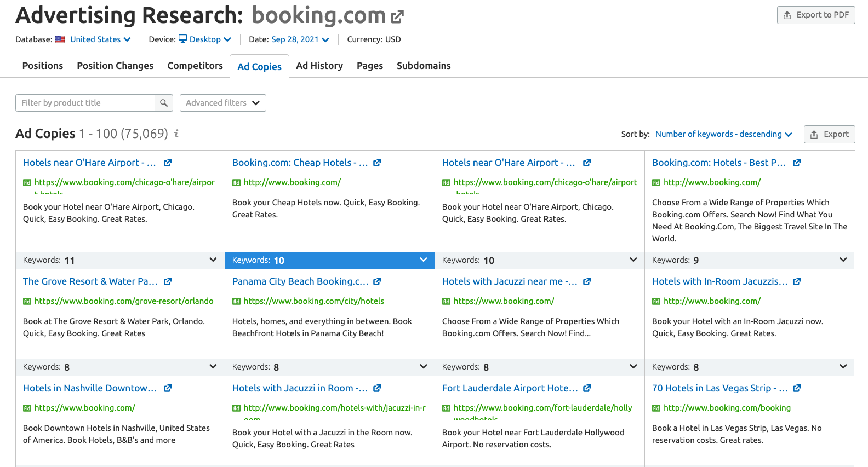Screen dimensions: 868x467
Task: Open Booking.com: Hotels - Best P... title link
Action: point(719,163)
